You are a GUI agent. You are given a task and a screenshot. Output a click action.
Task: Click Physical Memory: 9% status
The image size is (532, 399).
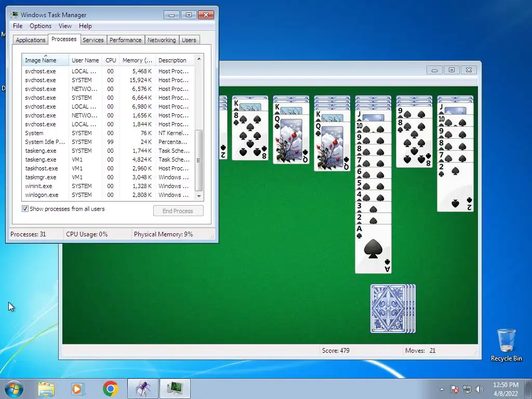pos(163,234)
